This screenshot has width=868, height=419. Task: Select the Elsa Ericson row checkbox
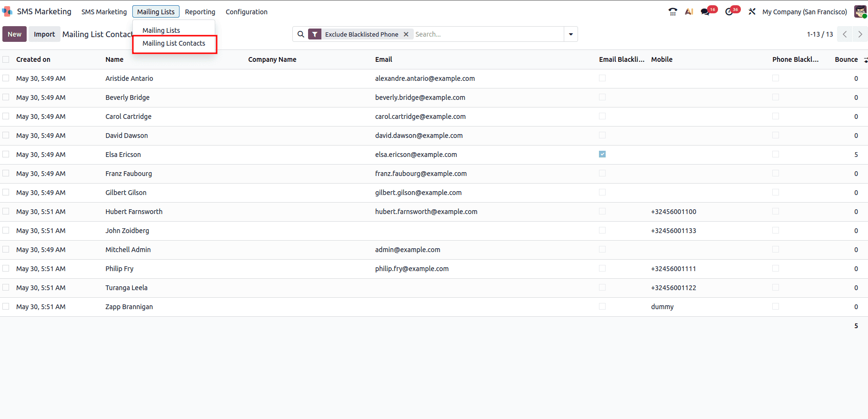(x=6, y=154)
